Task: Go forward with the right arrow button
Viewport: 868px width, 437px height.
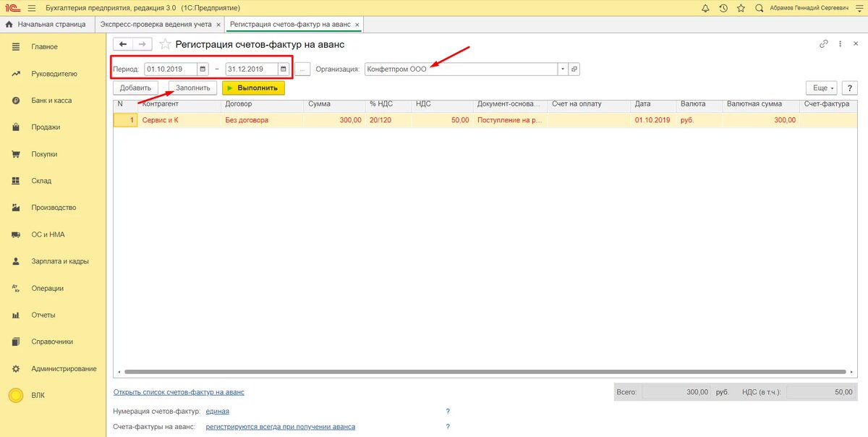Action: (142, 44)
